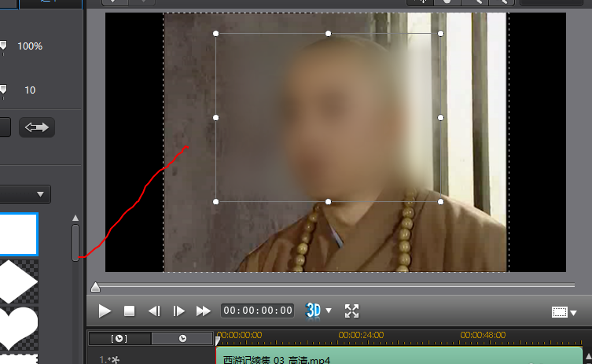Click the bottom-right mask selection handle
The width and height of the screenshot is (592, 364).
pos(440,202)
